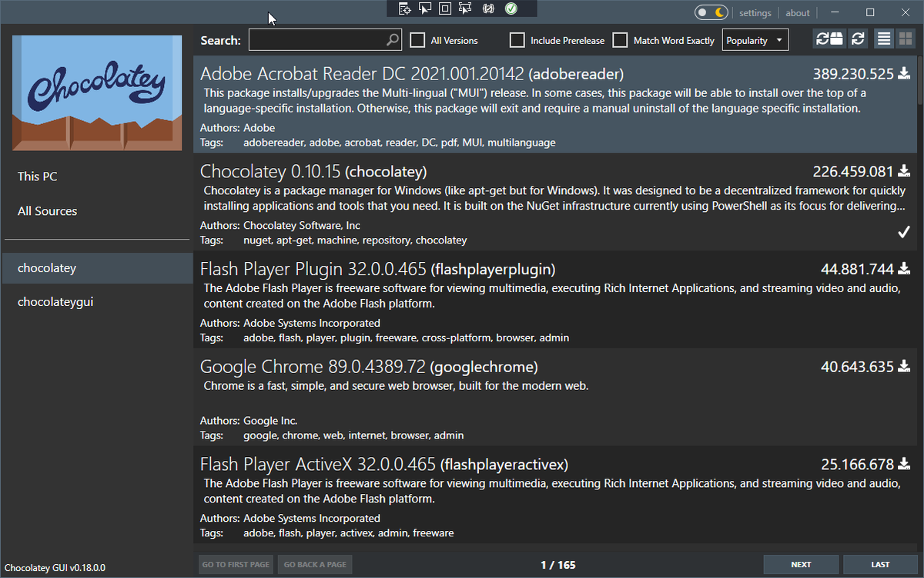Open the about menu item

point(798,12)
